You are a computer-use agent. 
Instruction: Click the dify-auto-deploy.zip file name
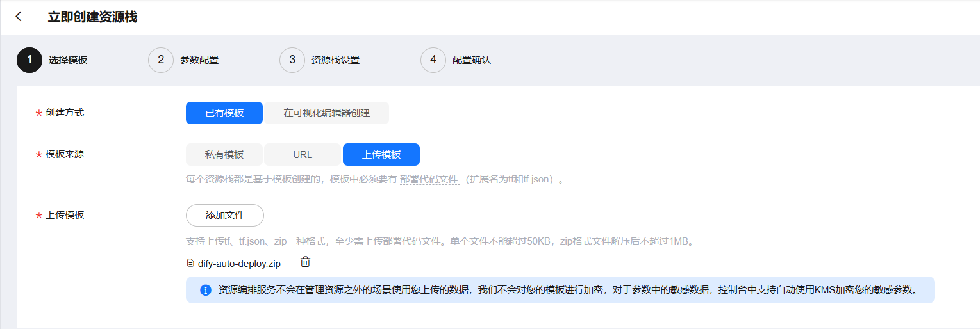(239, 263)
